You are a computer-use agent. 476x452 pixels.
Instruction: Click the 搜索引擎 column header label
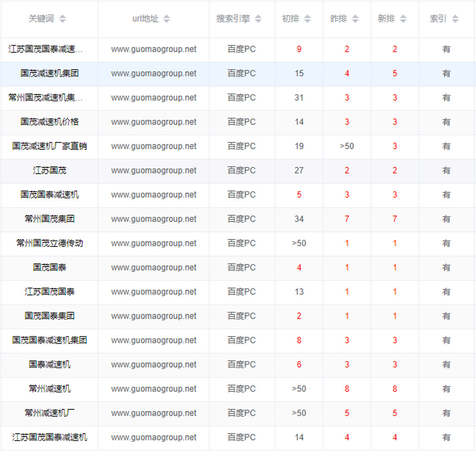(233, 19)
